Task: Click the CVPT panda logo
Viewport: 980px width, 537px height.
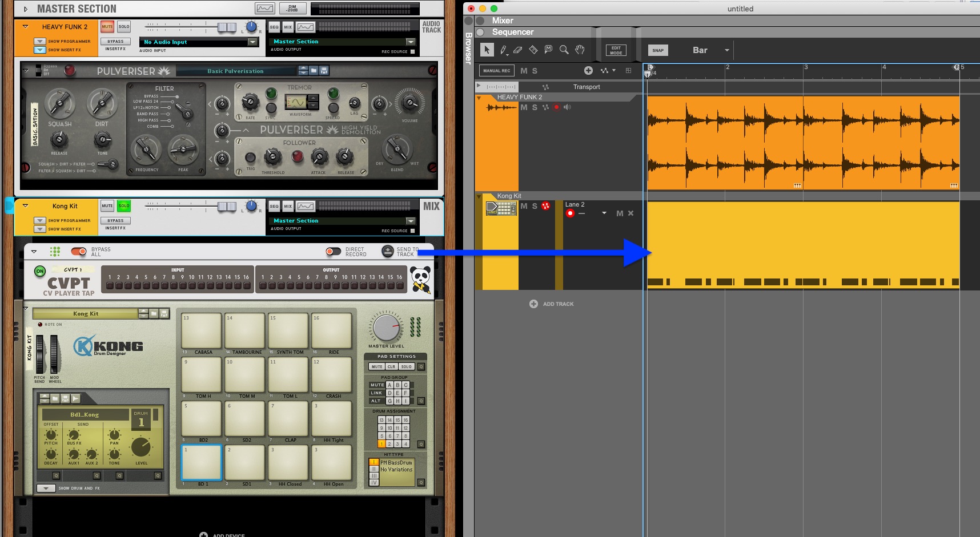Action: pos(421,280)
